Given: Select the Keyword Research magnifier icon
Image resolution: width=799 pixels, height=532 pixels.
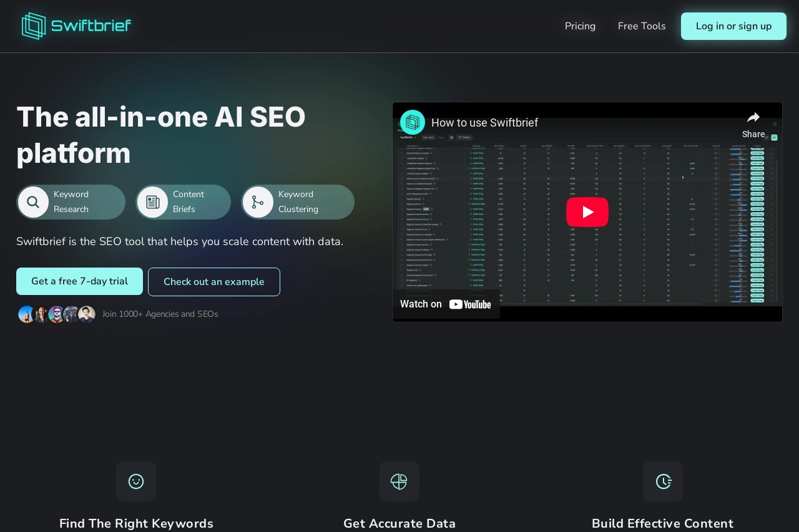Looking at the screenshot, I should 33,202.
